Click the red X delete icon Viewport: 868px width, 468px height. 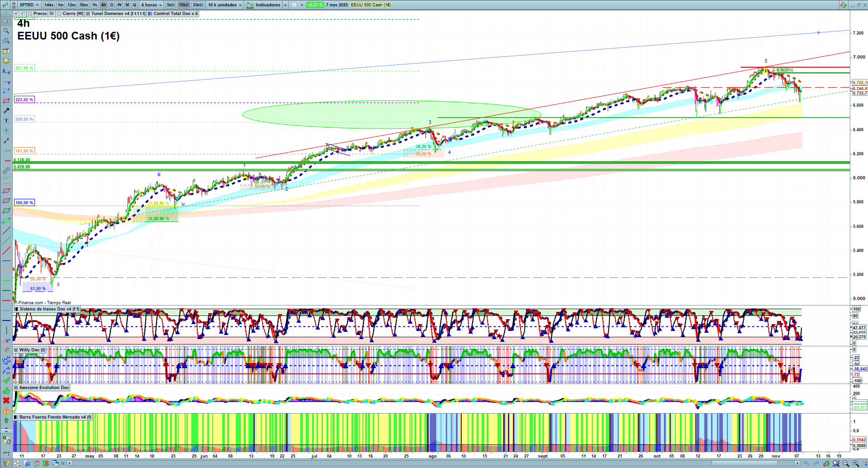[x=6, y=400]
